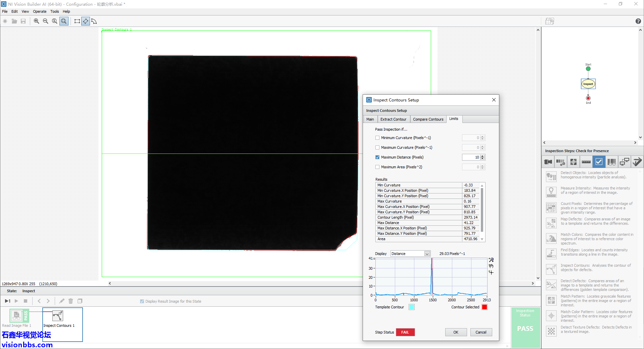Click the Zoom Out toolbar icon
Screen dimensions: 644x349
pos(45,21)
